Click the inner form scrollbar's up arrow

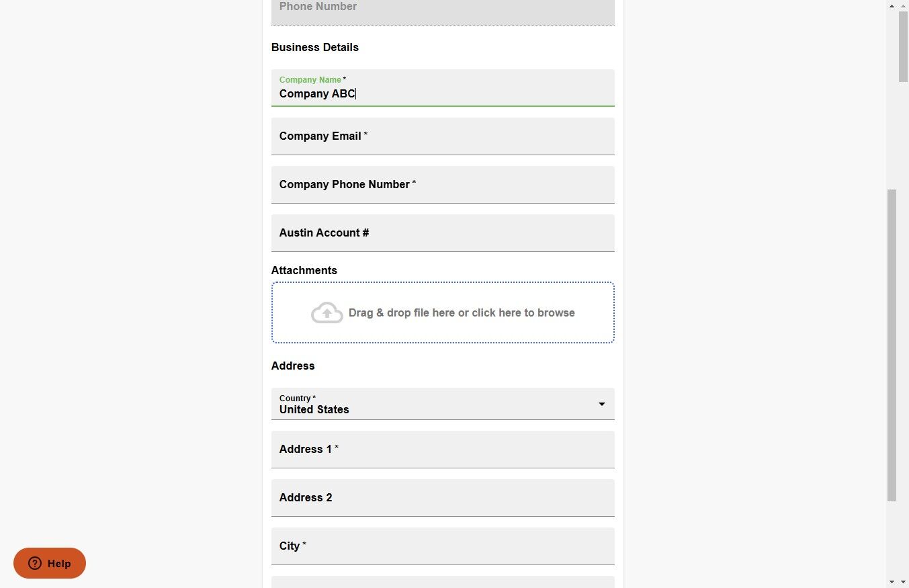[x=892, y=6]
